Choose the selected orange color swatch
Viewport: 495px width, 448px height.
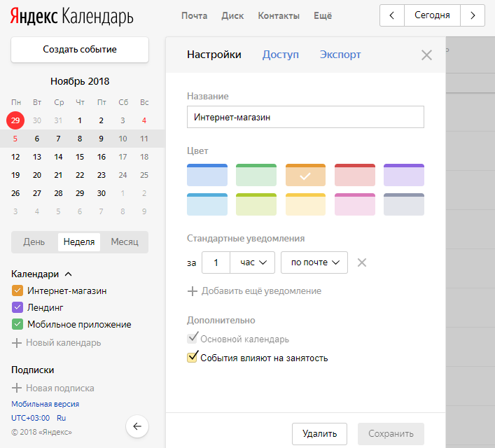point(305,175)
